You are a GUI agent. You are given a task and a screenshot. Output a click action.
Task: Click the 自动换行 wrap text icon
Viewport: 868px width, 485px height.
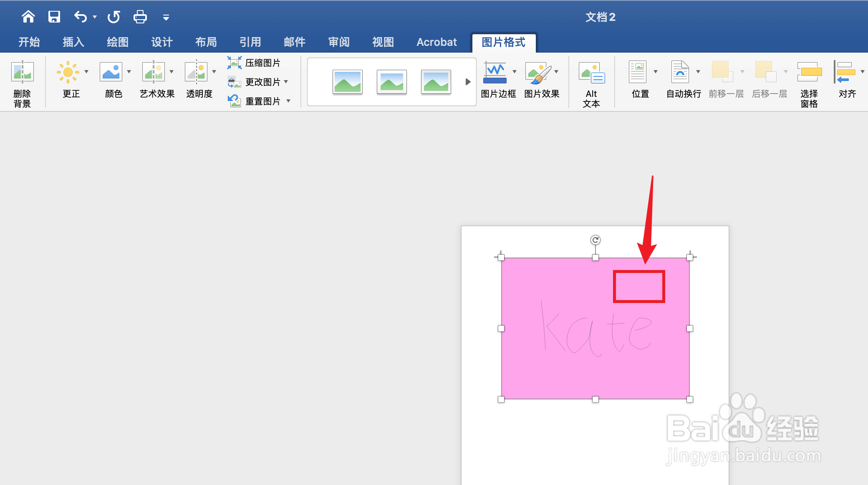coord(680,72)
